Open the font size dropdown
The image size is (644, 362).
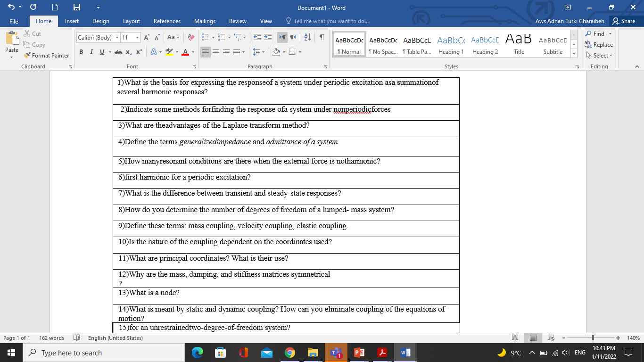(137, 37)
